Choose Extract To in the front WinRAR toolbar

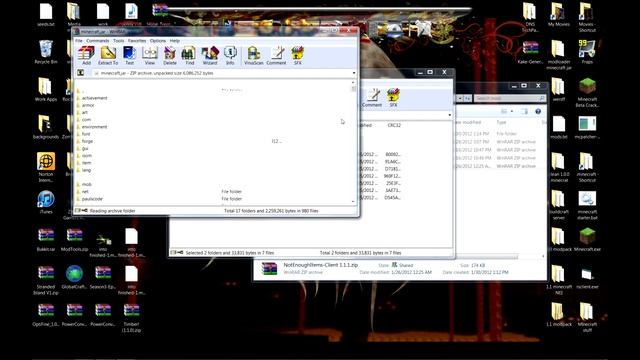[108, 56]
